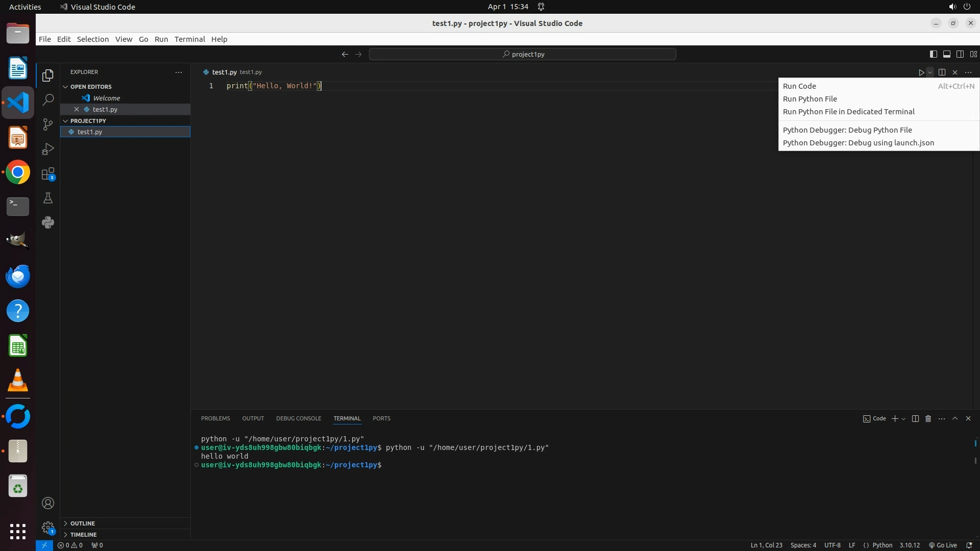Open the new terminal launch profile dropdown
Viewport: 980px width, 551px height.
point(904,419)
